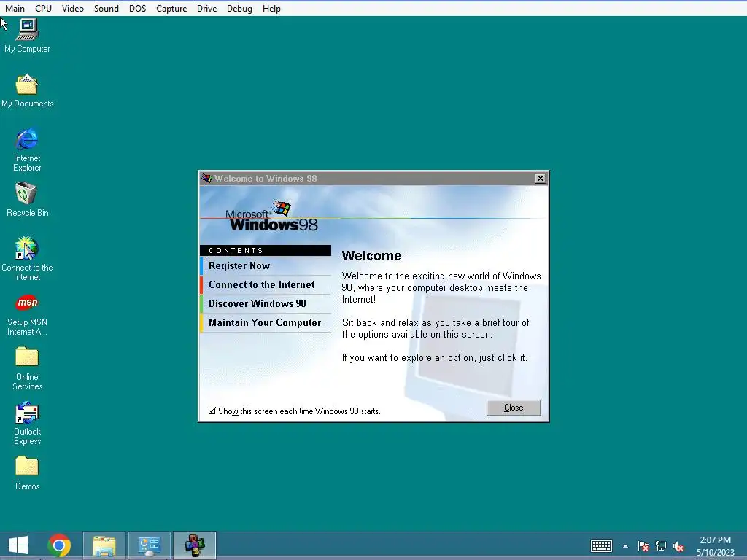Select the Internet Explorer desktop icon
The width and height of the screenshot is (747, 560).
click(27, 149)
